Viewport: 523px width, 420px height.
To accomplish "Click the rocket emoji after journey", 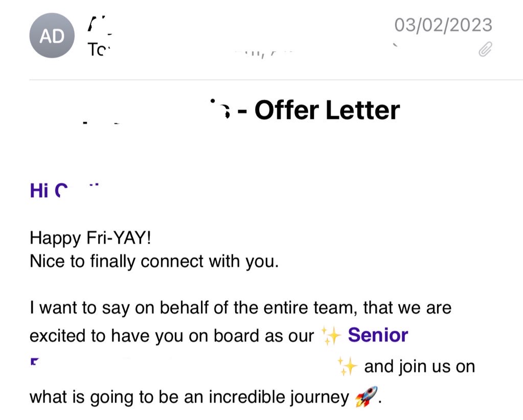I will click(366, 397).
